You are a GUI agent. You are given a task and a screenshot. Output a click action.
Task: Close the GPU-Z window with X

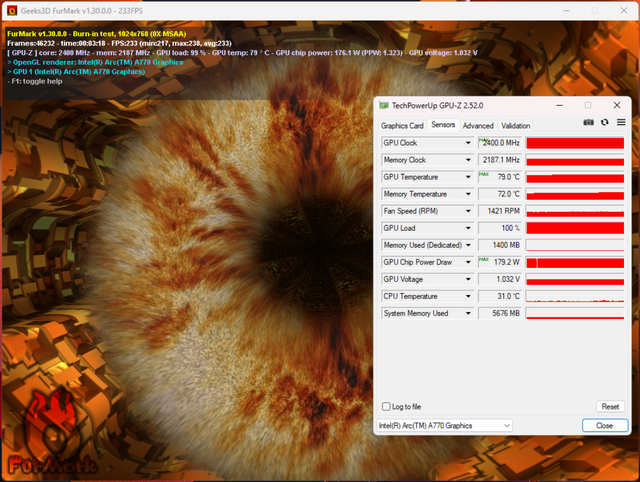pyautogui.click(x=617, y=105)
